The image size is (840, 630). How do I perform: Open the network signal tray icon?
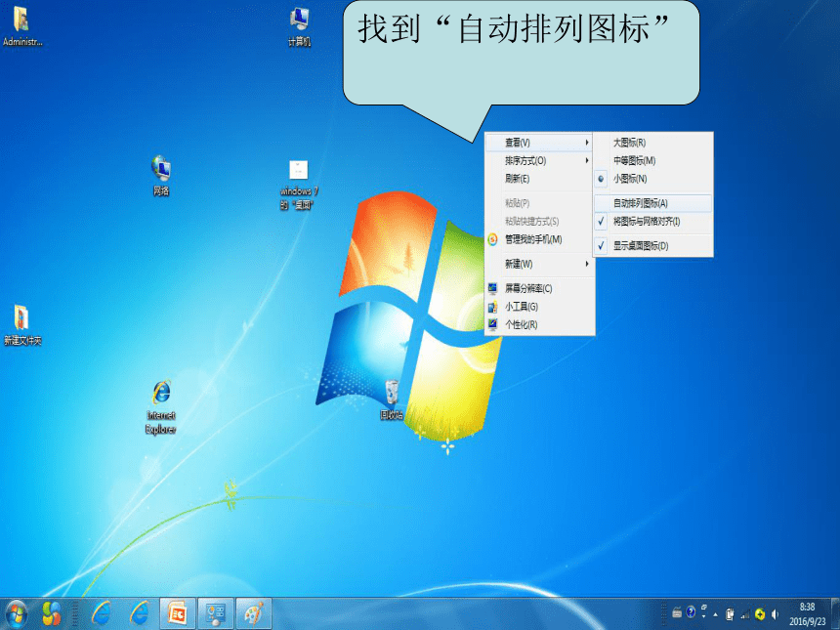745,614
